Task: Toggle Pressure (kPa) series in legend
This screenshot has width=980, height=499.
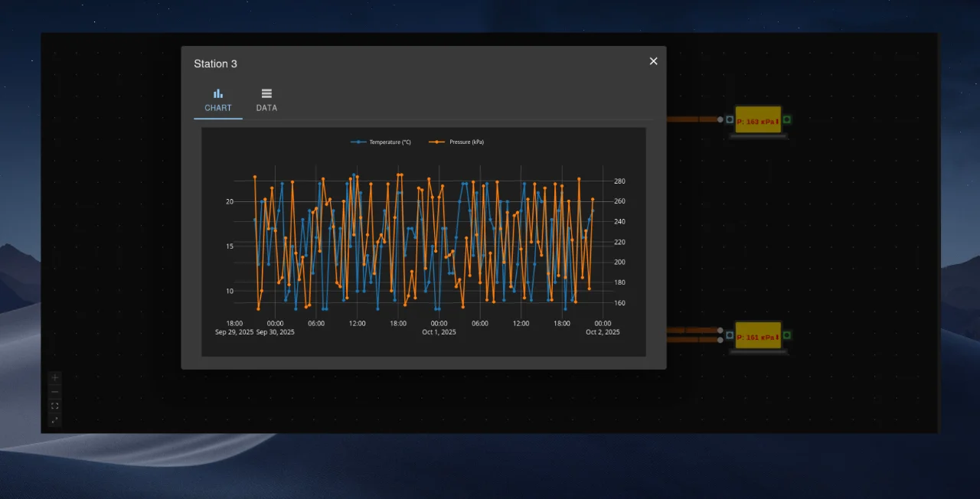Action: tap(456, 142)
